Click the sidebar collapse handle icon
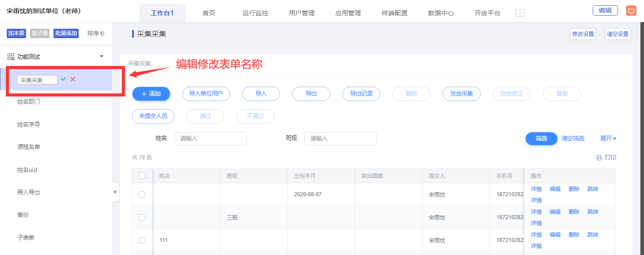Screen dimensions: 644x255 tap(115, 192)
